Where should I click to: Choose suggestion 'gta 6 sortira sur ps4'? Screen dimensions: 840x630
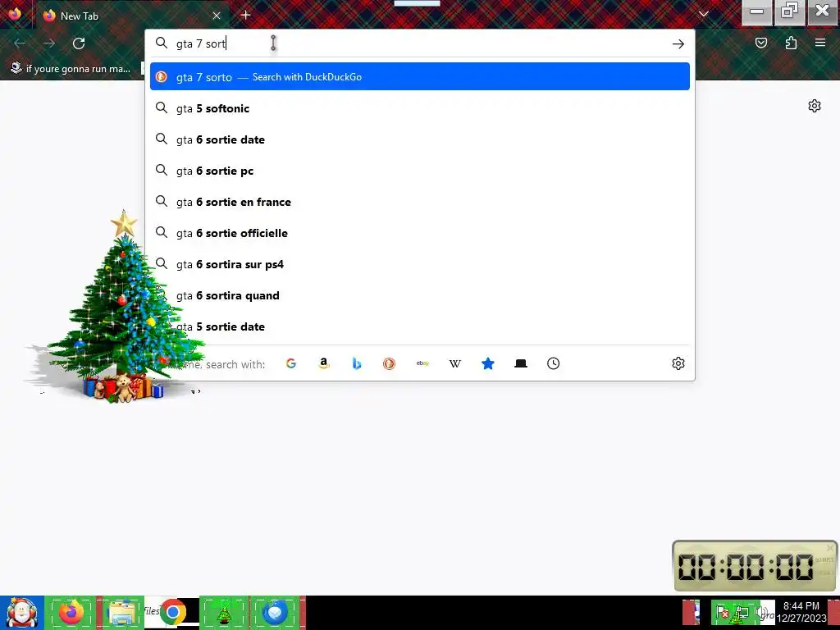(419, 264)
